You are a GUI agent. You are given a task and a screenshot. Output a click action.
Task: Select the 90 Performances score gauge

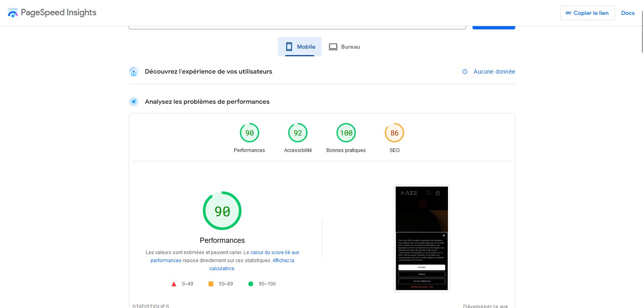click(250, 133)
